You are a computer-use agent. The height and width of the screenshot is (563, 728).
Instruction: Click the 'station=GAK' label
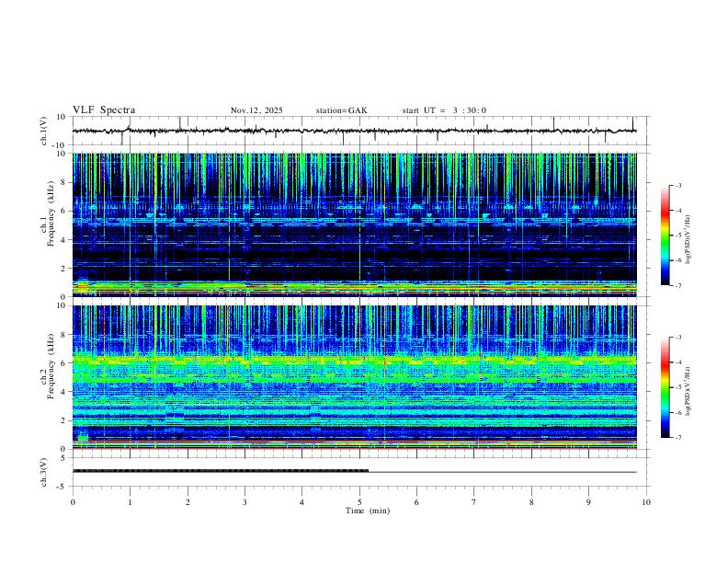coord(342,110)
